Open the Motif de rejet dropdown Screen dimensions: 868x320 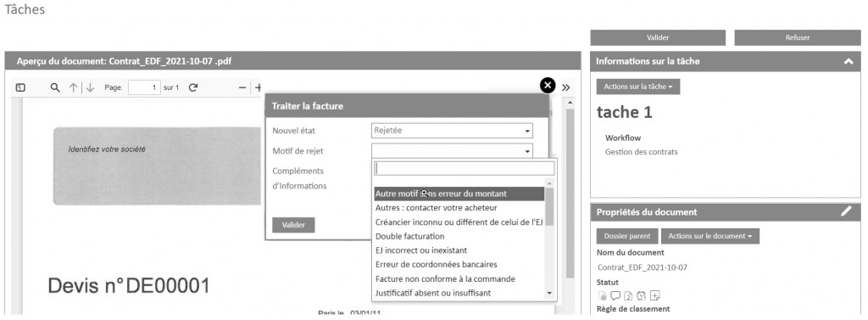(452, 151)
